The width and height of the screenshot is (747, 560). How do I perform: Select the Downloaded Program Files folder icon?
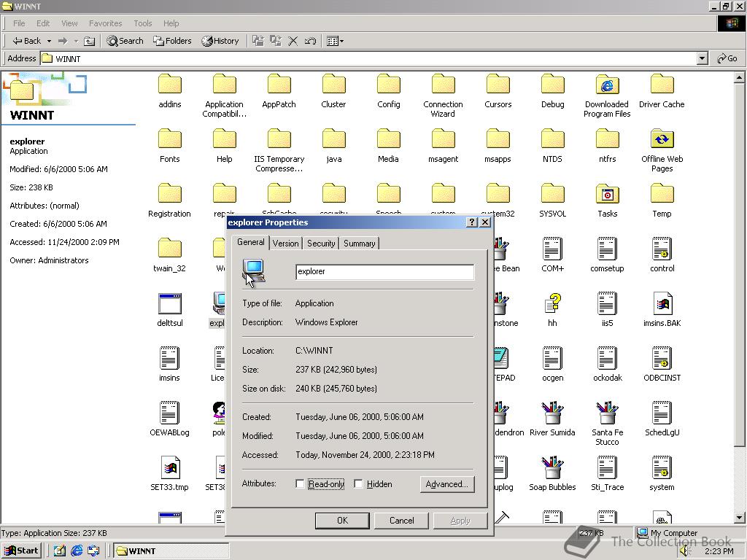607,85
